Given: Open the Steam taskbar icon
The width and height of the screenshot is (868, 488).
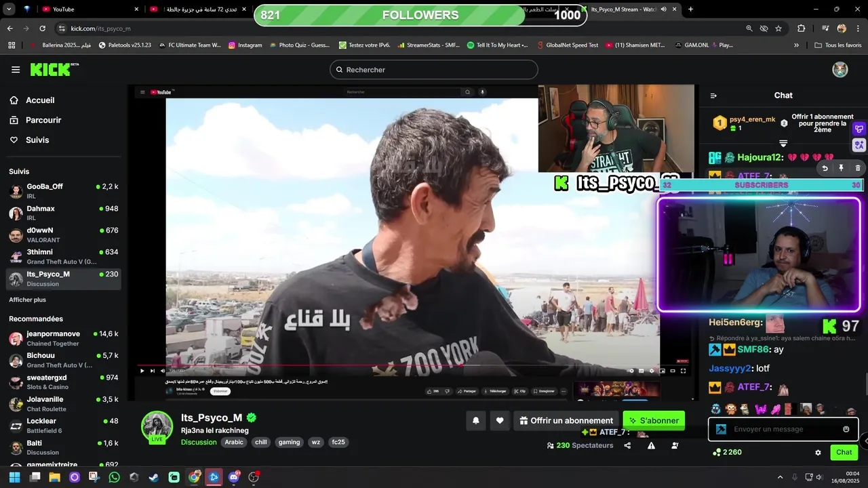Looking at the screenshot, I should [x=154, y=477].
